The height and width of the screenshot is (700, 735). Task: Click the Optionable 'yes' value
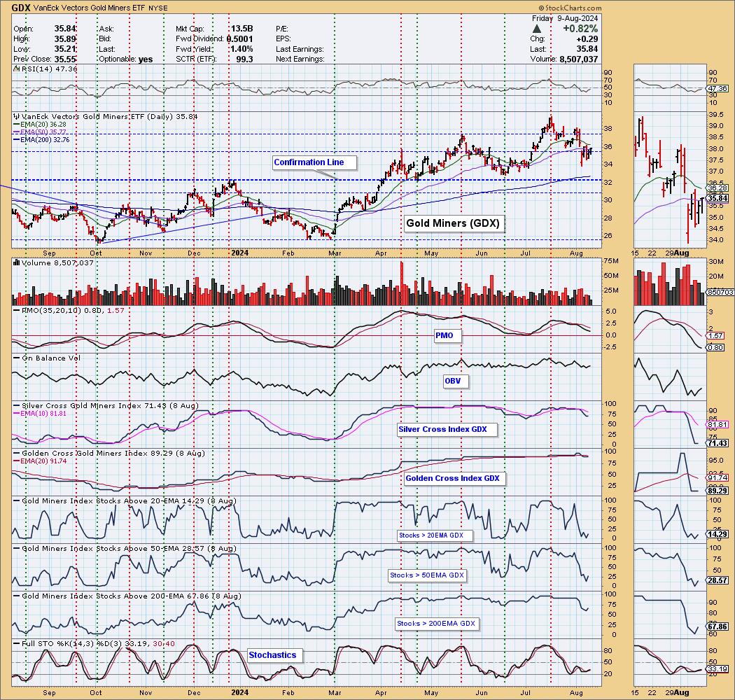[x=146, y=59]
